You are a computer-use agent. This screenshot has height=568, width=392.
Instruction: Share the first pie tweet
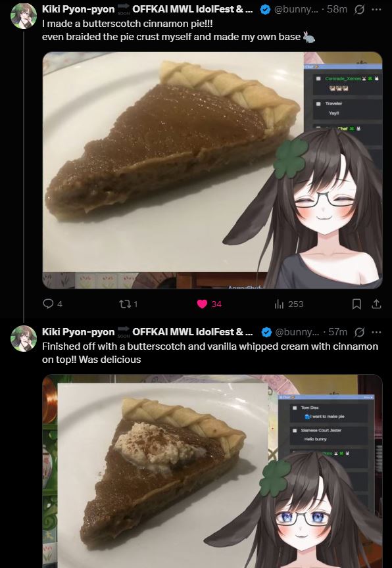(376, 304)
